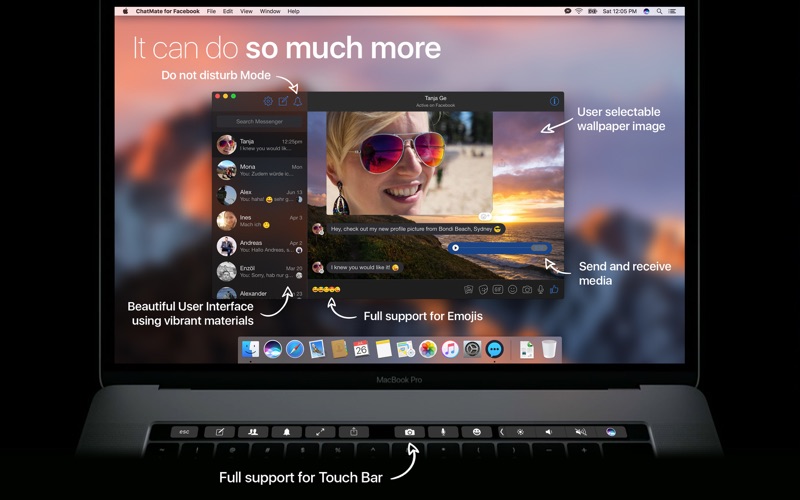Image resolution: width=800 pixels, height=500 pixels.
Task: Open the File menu
Action: [x=211, y=11]
